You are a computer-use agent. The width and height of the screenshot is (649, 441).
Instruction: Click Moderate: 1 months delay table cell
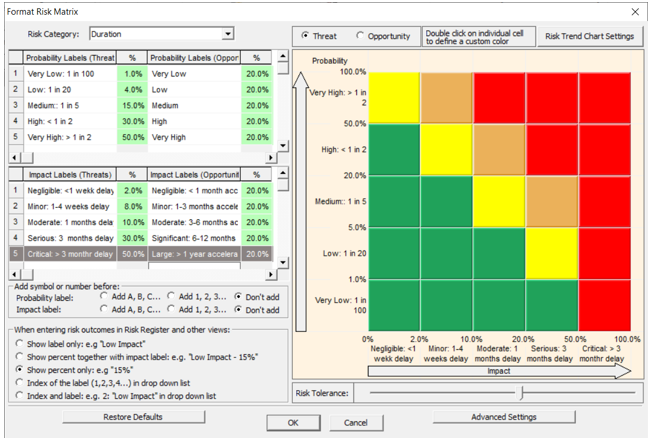point(70,222)
